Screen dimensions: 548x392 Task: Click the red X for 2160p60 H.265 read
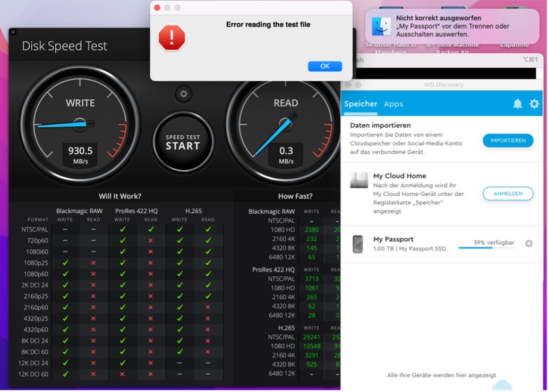pyautogui.click(x=208, y=307)
